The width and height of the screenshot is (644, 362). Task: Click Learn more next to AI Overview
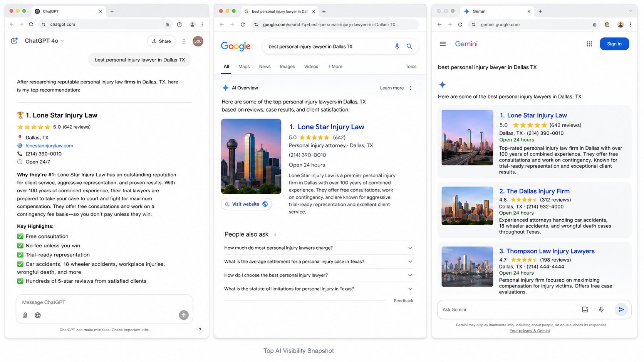(x=392, y=88)
